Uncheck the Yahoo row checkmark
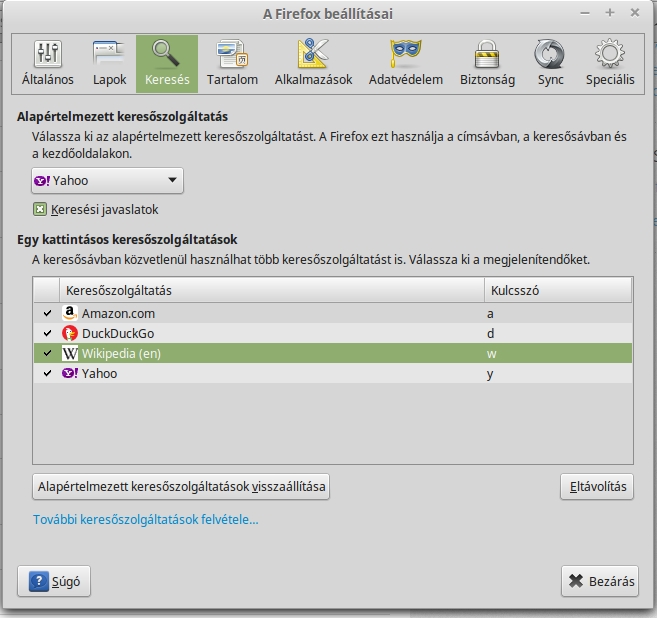The height and width of the screenshot is (618, 657). [47, 373]
